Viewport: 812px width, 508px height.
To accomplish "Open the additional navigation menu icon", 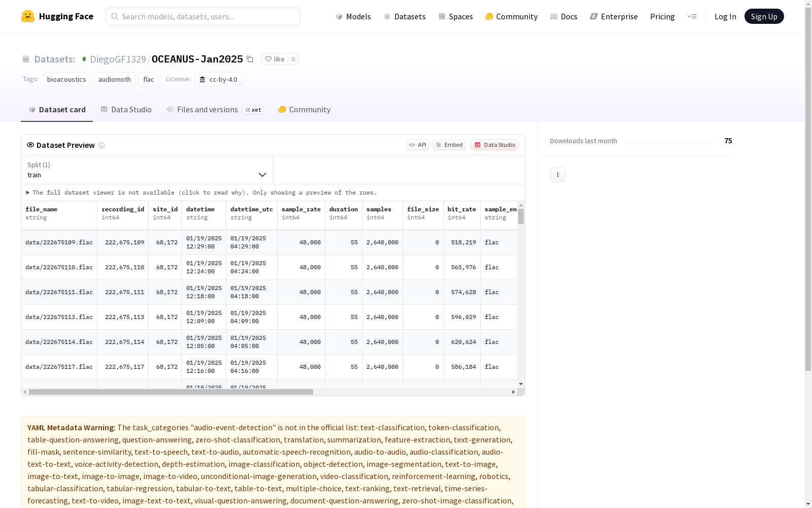I will pos(692,16).
